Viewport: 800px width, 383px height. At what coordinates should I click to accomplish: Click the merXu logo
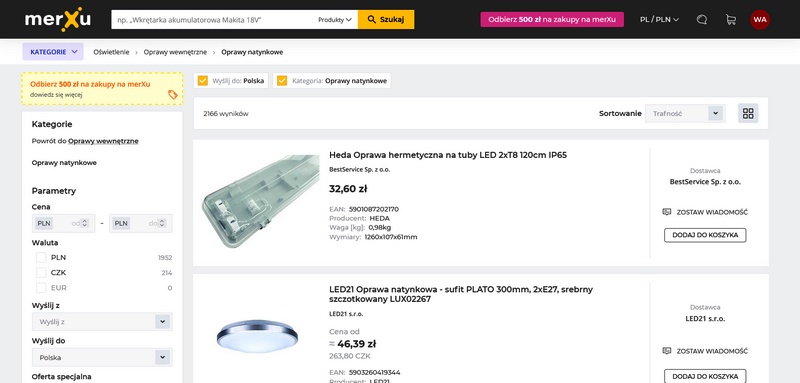click(x=58, y=20)
